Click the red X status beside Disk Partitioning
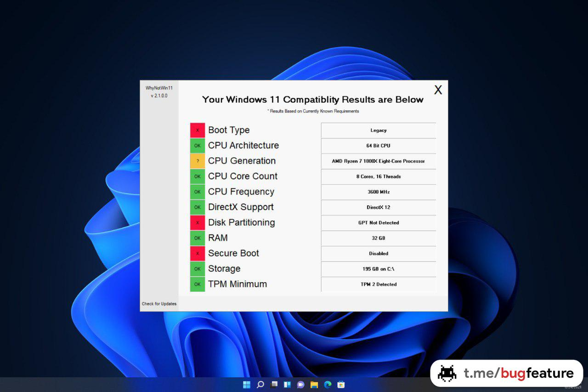 click(x=197, y=222)
